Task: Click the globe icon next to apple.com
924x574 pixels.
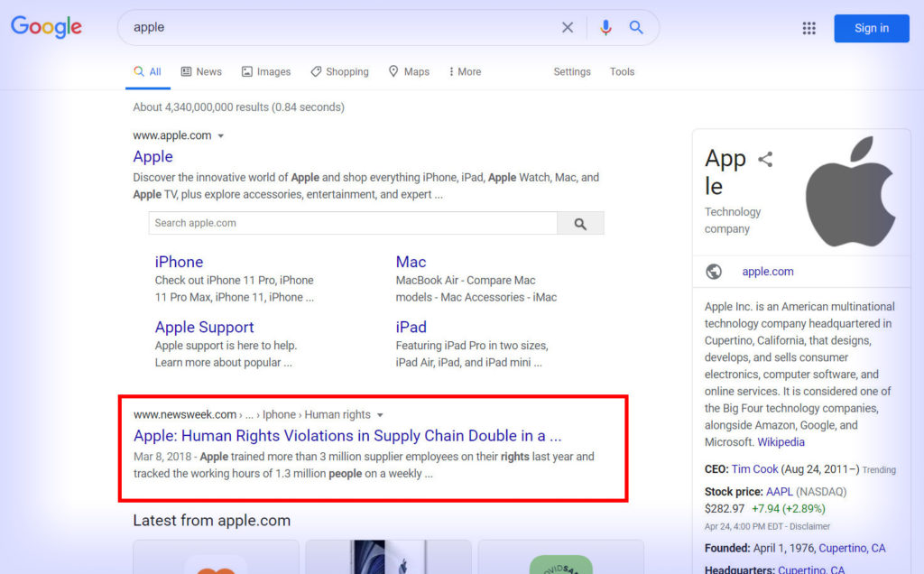Action: tap(714, 271)
